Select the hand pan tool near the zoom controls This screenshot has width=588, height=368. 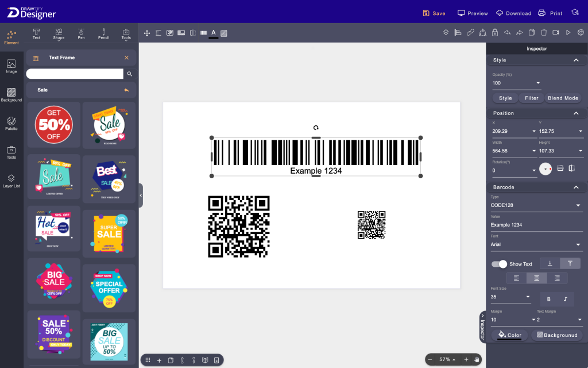coord(477,359)
